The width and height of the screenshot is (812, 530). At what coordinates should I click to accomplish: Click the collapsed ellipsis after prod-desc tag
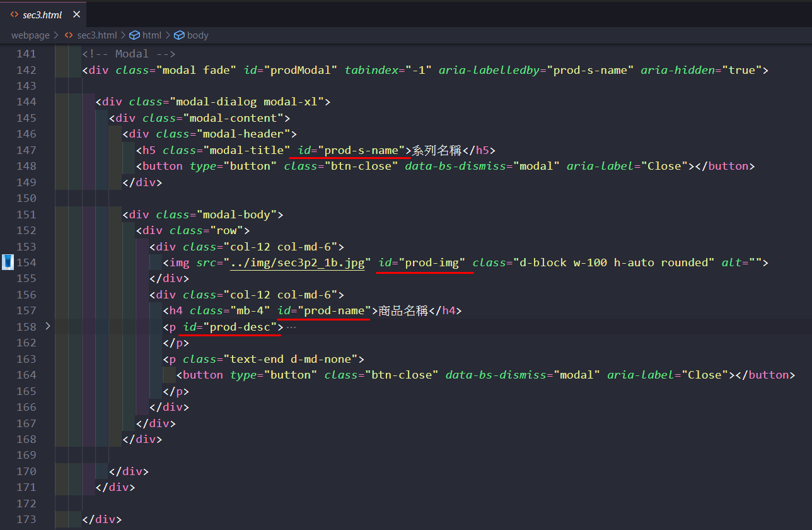tap(291, 327)
